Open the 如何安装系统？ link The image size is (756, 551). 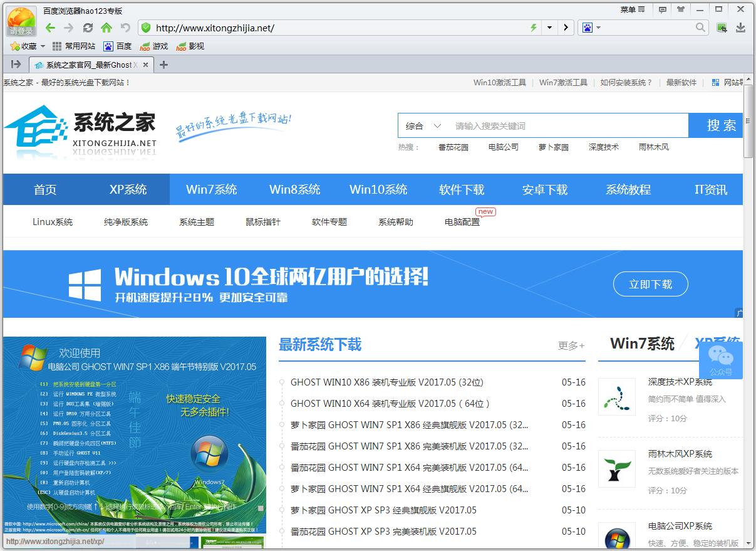tap(626, 83)
